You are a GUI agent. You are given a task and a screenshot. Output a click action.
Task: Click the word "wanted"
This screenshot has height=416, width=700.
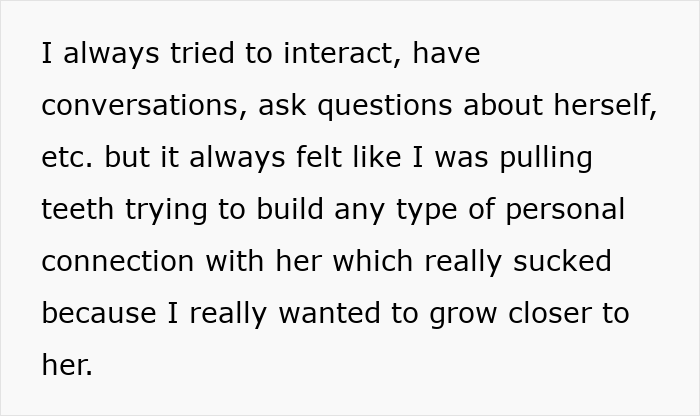(323, 314)
